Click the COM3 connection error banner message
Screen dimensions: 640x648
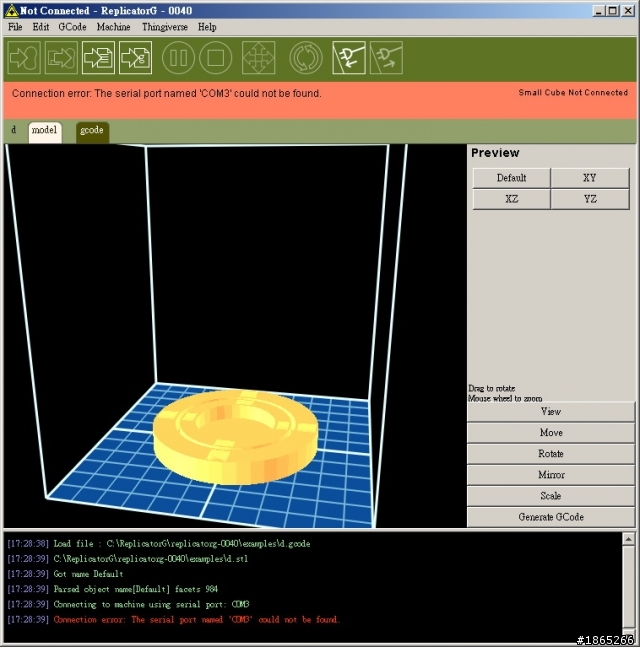pyautogui.click(x=167, y=93)
